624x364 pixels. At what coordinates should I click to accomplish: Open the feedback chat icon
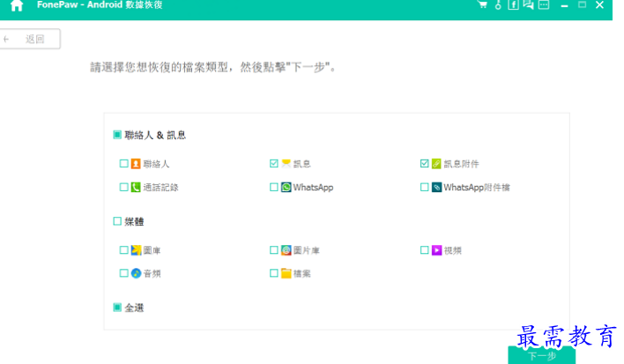click(x=529, y=4)
